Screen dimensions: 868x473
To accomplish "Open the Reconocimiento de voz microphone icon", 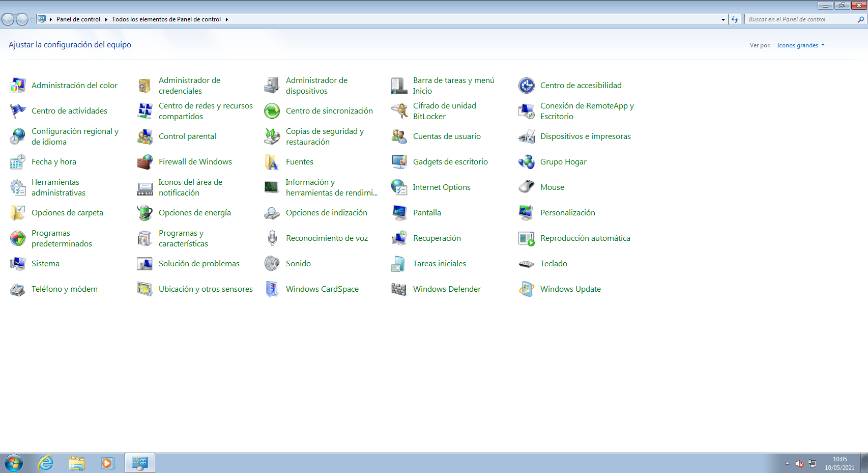I will pyautogui.click(x=272, y=238).
